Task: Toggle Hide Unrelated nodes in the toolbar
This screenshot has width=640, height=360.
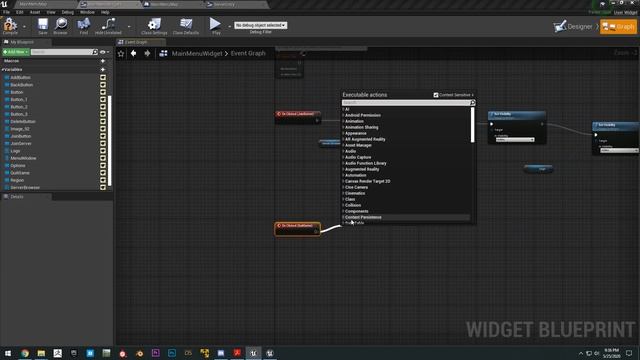Action: tap(108, 26)
